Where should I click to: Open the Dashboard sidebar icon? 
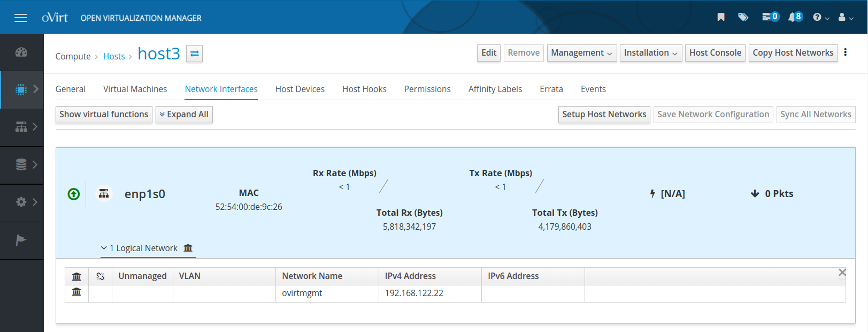tap(21, 52)
